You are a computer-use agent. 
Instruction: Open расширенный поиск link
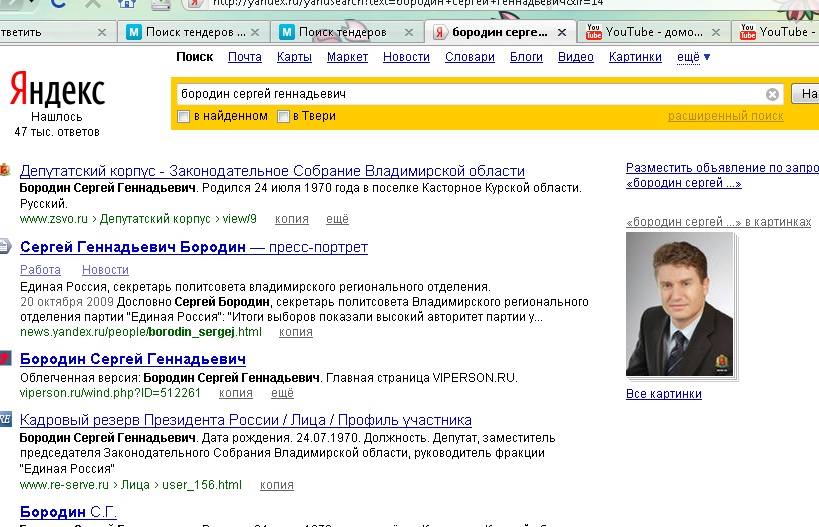click(x=726, y=116)
